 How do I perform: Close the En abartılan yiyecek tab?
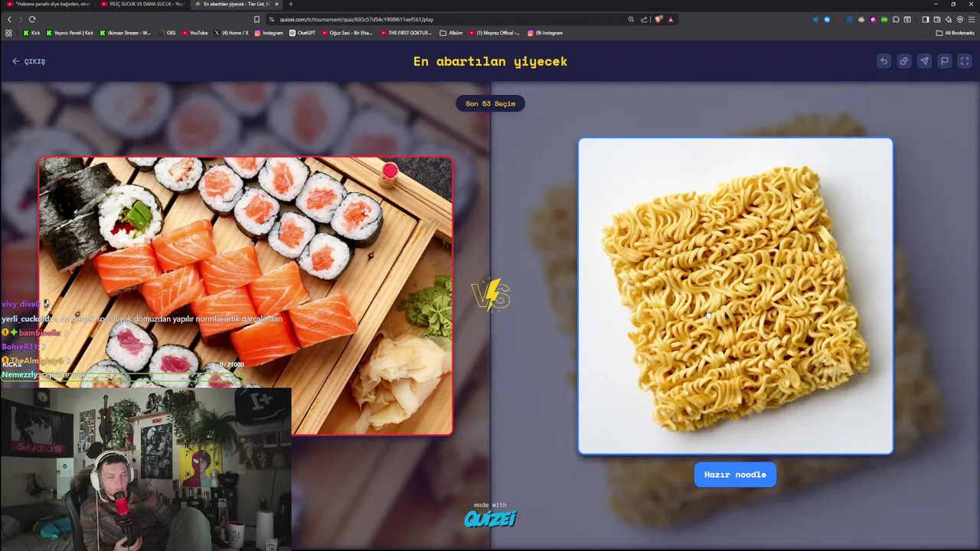click(x=276, y=4)
